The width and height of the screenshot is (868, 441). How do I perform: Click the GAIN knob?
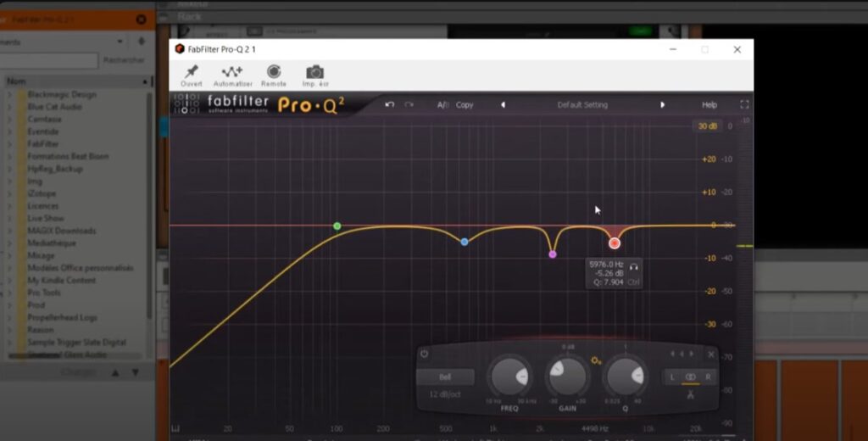(567, 377)
